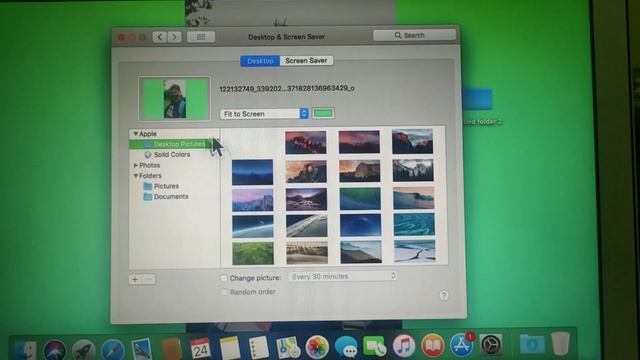Click the current desktop preview image

pos(174,99)
